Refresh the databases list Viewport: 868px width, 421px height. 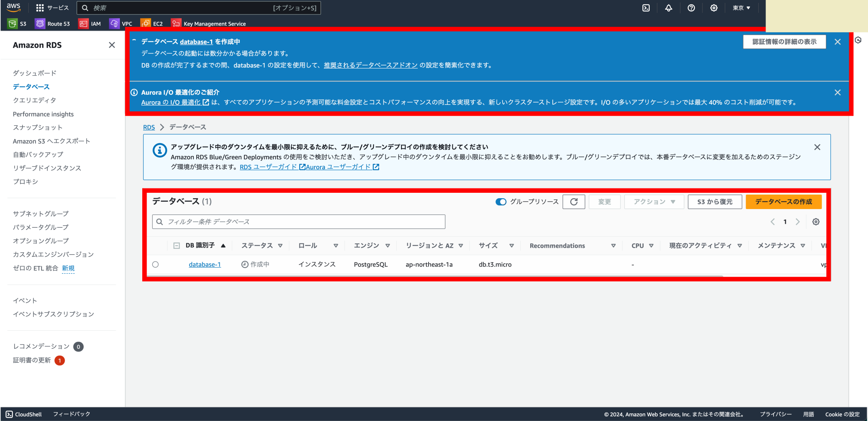574,201
